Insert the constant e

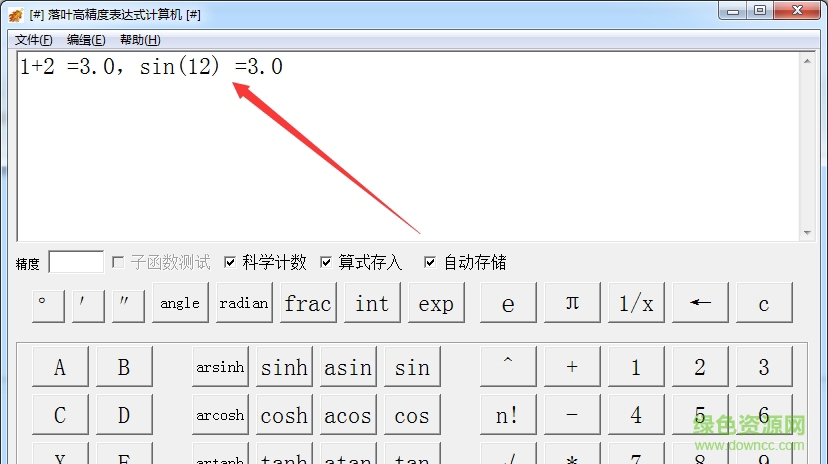(508, 303)
